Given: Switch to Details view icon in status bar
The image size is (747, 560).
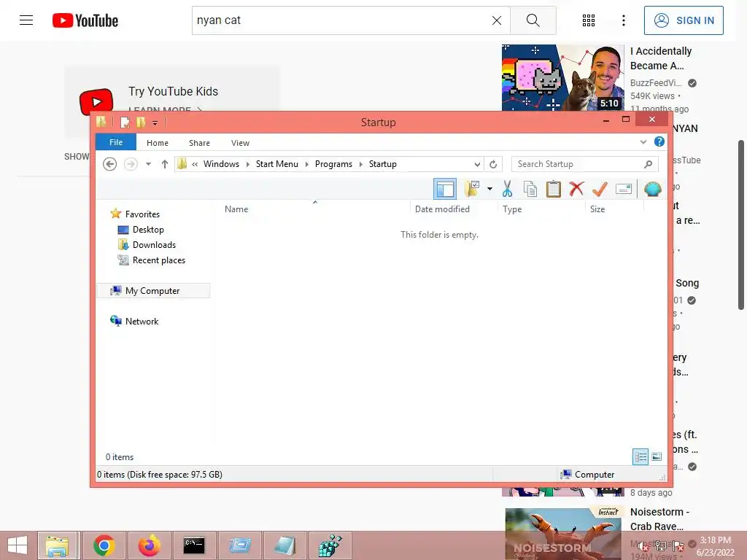Looking at the screenshot, I should 640,457.
